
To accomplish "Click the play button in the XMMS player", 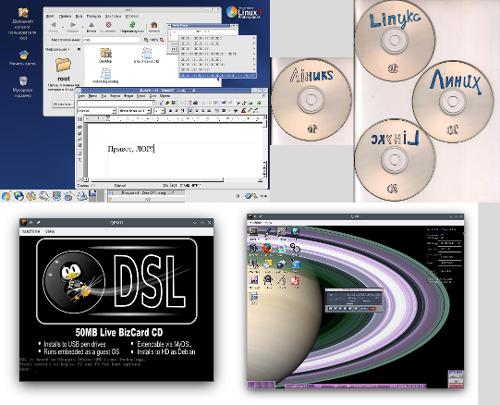I will tap(335, 309).
